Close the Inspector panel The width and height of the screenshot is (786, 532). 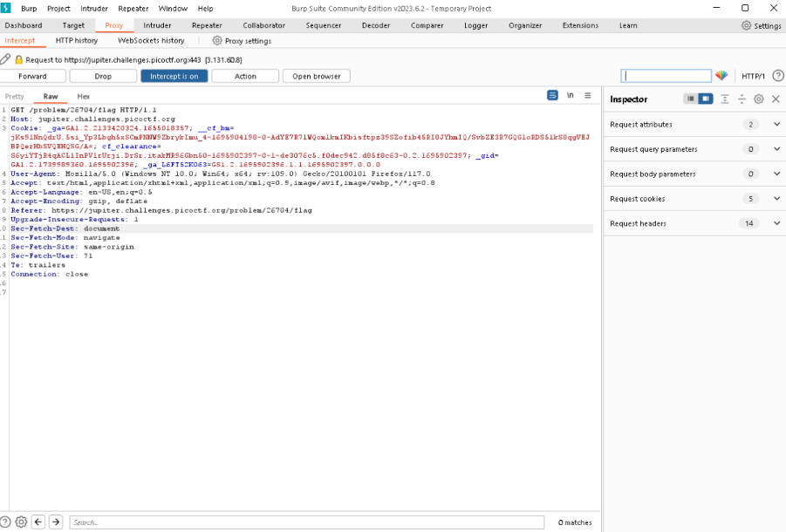pyautogui.click(x=776, y=99)
